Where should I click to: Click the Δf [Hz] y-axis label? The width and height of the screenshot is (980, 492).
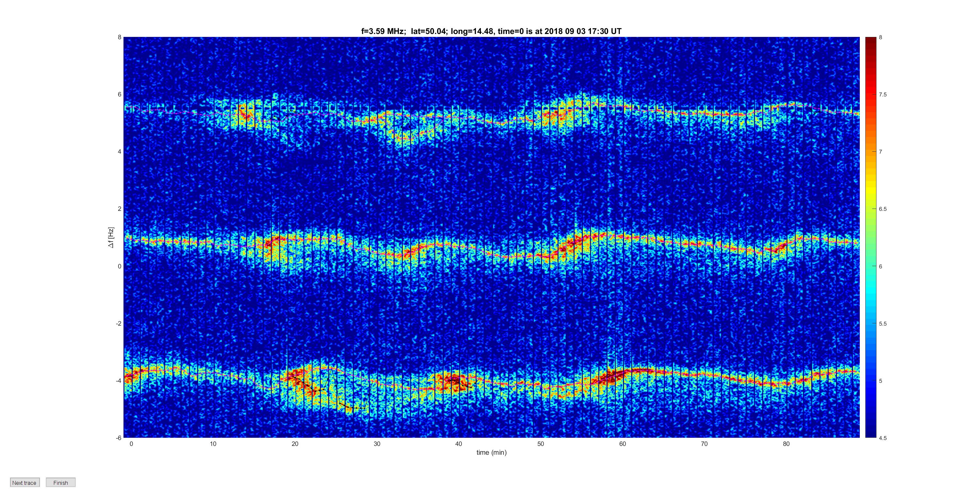[111, 238]
